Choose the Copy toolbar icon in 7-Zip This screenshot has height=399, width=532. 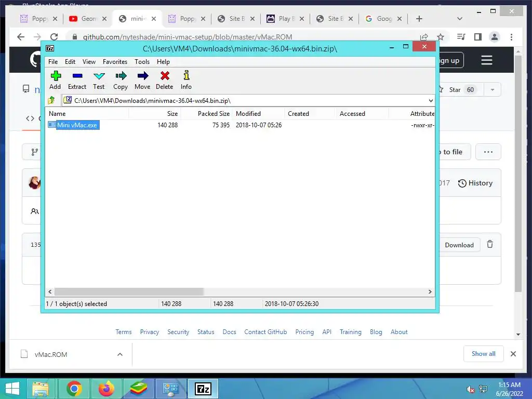[x=121, y=80]
